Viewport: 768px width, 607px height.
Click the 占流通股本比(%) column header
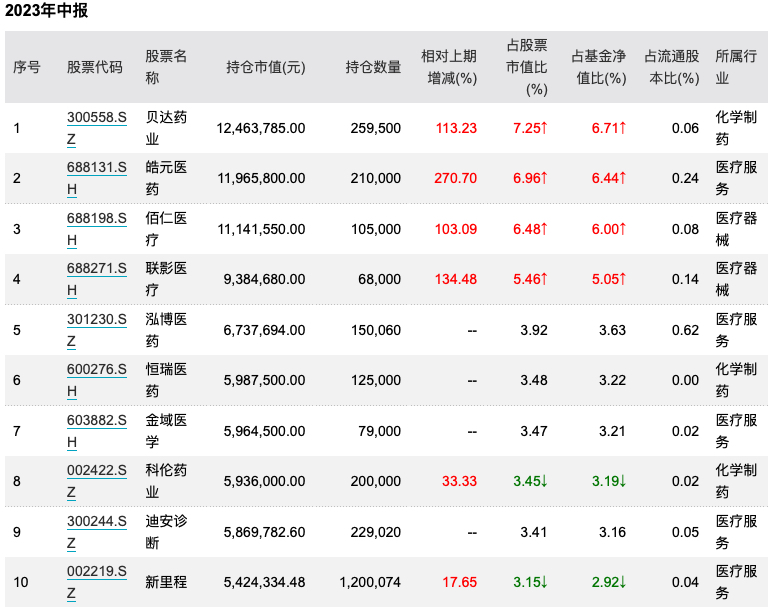point(672,67)
